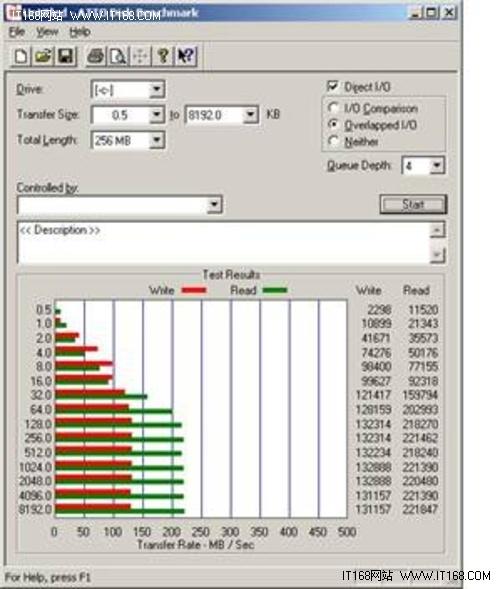This screenshot has height=589, width=500.
Task: Open a saved benchmark file icon
Action: click(43, 56)
